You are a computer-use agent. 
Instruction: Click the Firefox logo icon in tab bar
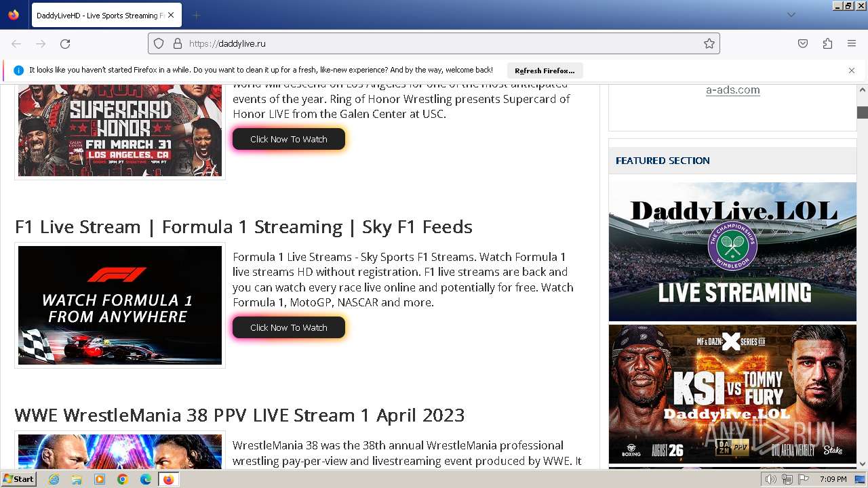(x=14, y=15)
